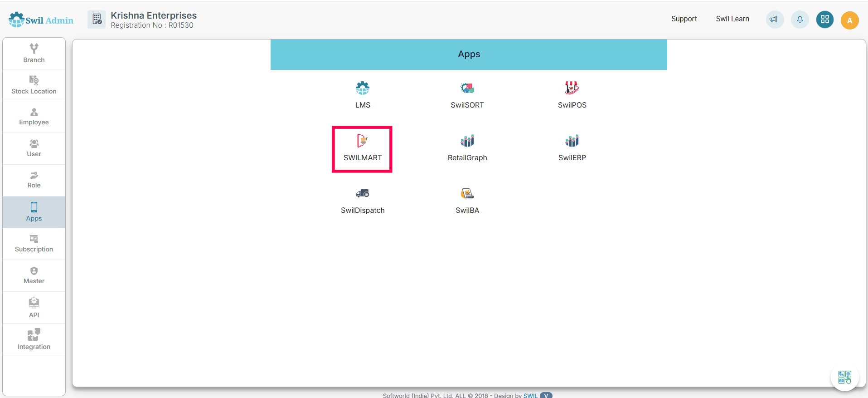868x398 pixels.
Task: Open the LMS app
Action: [363, 95]
